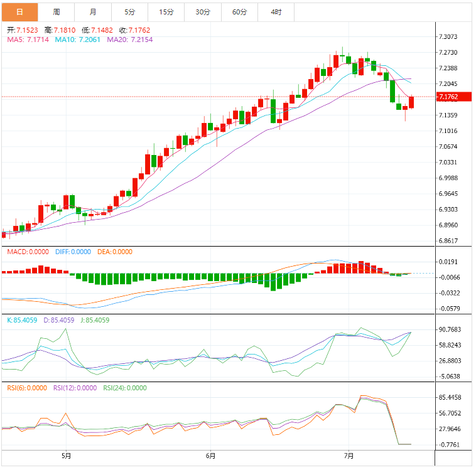This screenshot has height=470, width=476.
Task: Switch to the 60分 timeframe tab
Action: (x=239, y=12)
